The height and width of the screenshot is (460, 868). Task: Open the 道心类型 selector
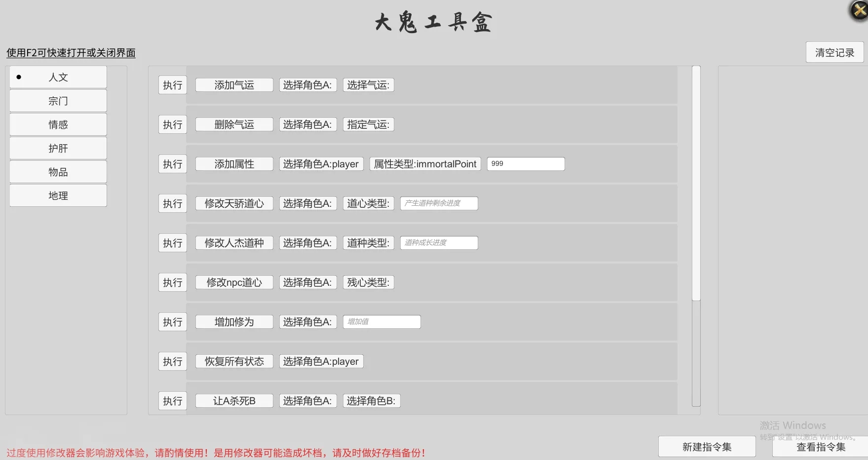click(368, 203)
